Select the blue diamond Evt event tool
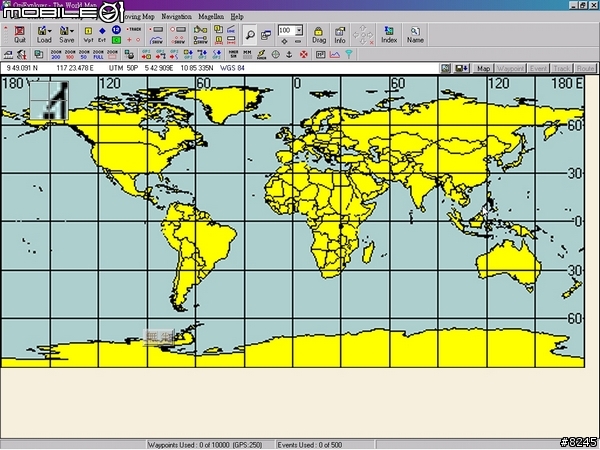600x450 pixels. pyautogui.click(x=102, y=34)
